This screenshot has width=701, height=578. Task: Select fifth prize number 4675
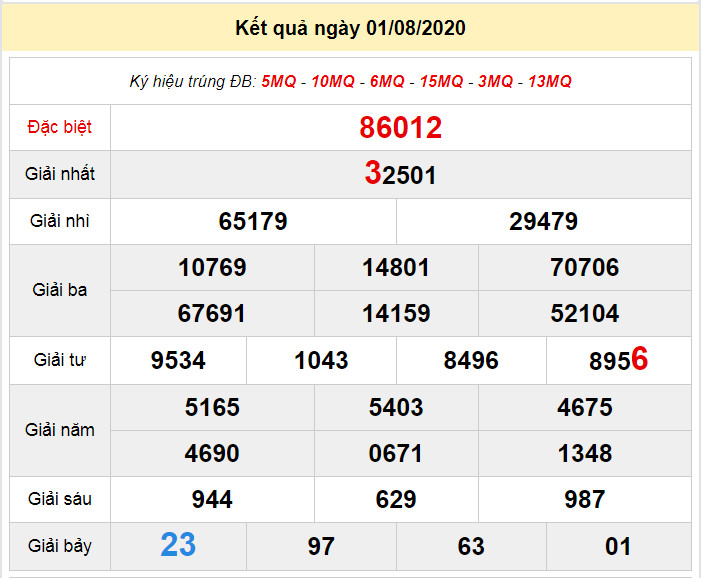(585, 407)
